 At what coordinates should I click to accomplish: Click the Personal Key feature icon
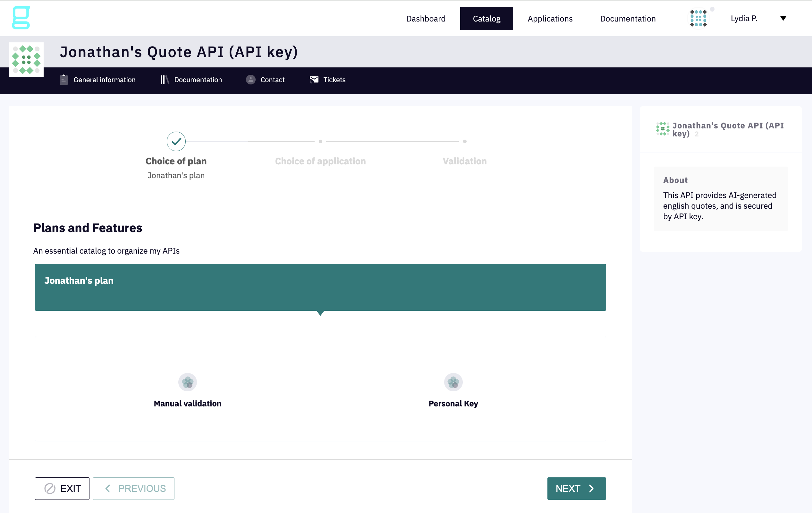click(453, 382)
